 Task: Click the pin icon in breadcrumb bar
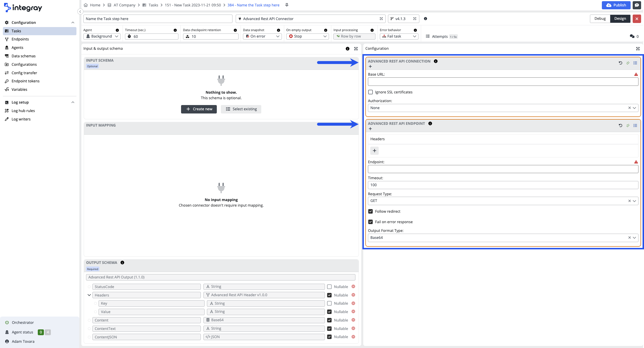[287, 5]
